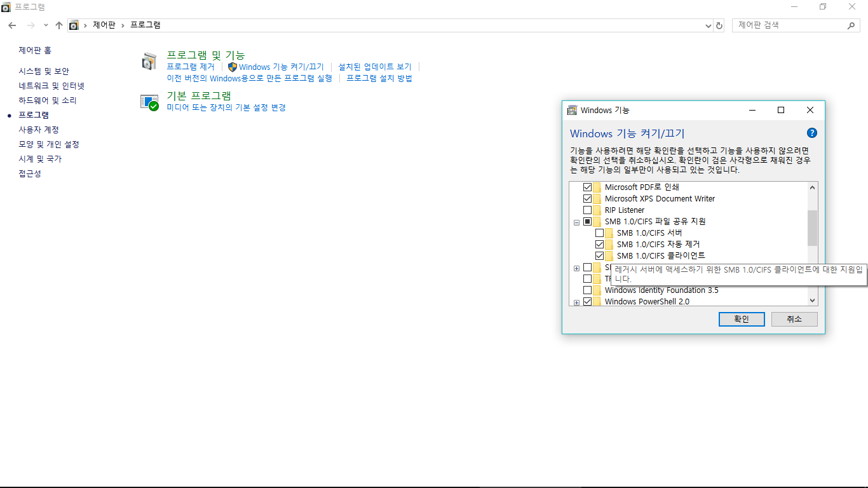This screenshot has width=868, height=488.
Task: Click 미디어 또는 장치의 기본 설정 변경
Action: point(226,107)
